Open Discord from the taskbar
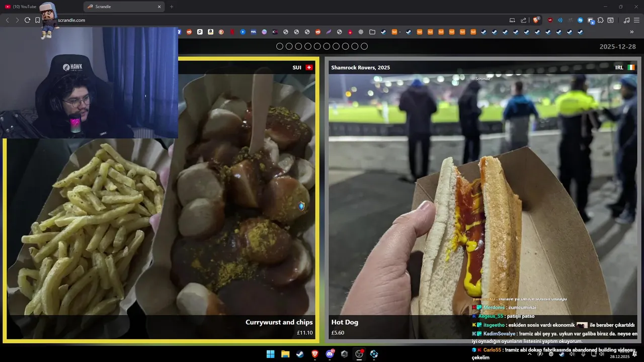644x362 pixels. coord(330,354)
